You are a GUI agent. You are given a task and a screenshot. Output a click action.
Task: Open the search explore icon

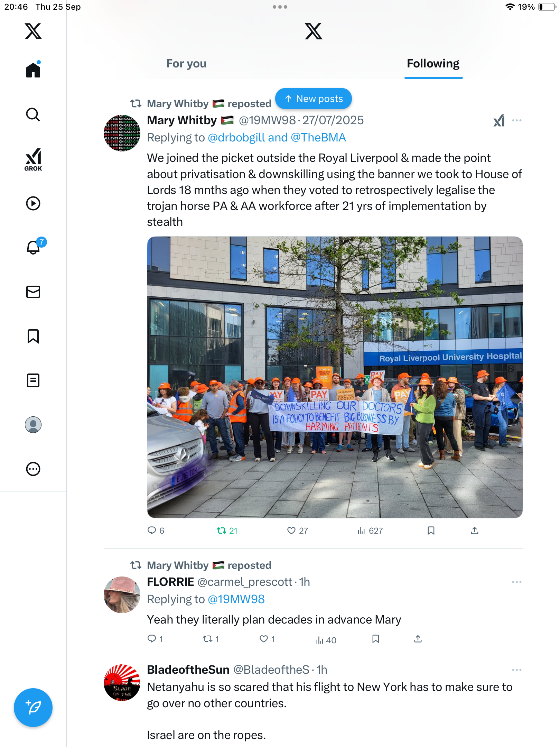[x=33, y=114]
